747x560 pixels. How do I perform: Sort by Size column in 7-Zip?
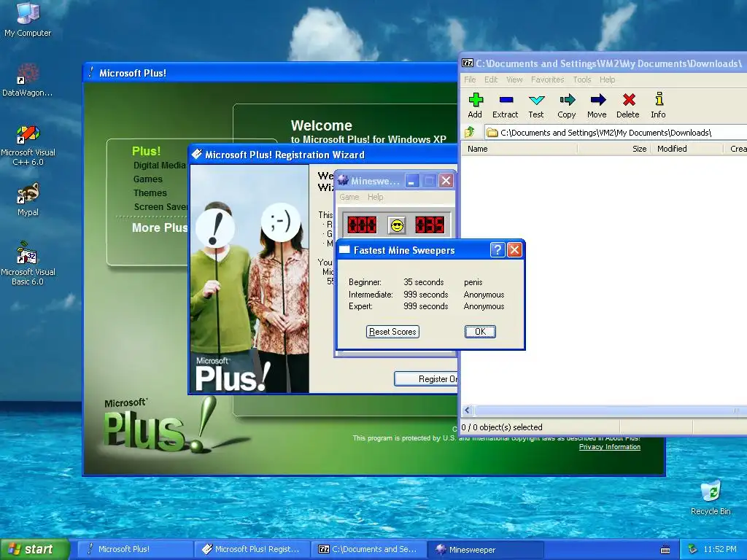(614, 149)
